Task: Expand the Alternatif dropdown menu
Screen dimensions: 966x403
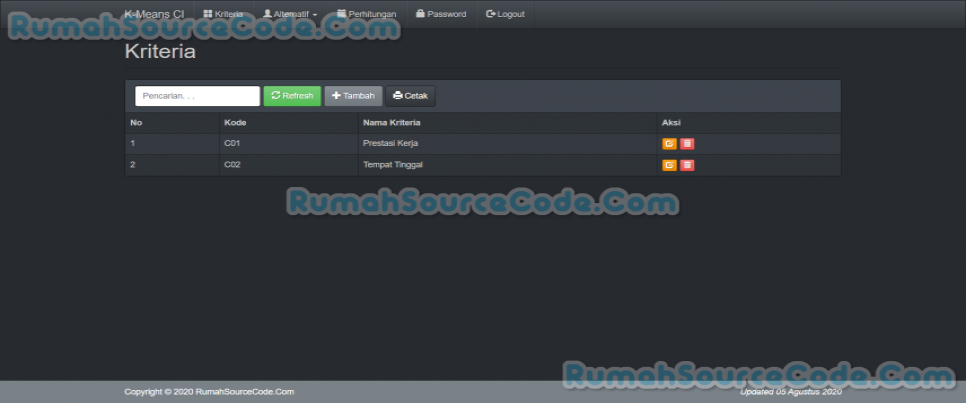Action: (x=290, y=14)
